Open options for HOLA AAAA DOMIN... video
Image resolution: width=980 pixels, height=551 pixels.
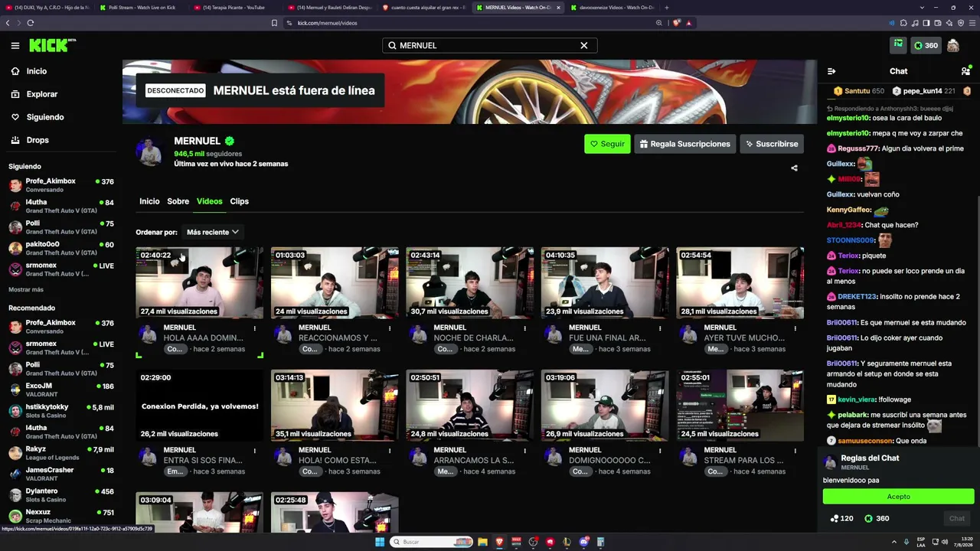(x=254, y=328)
